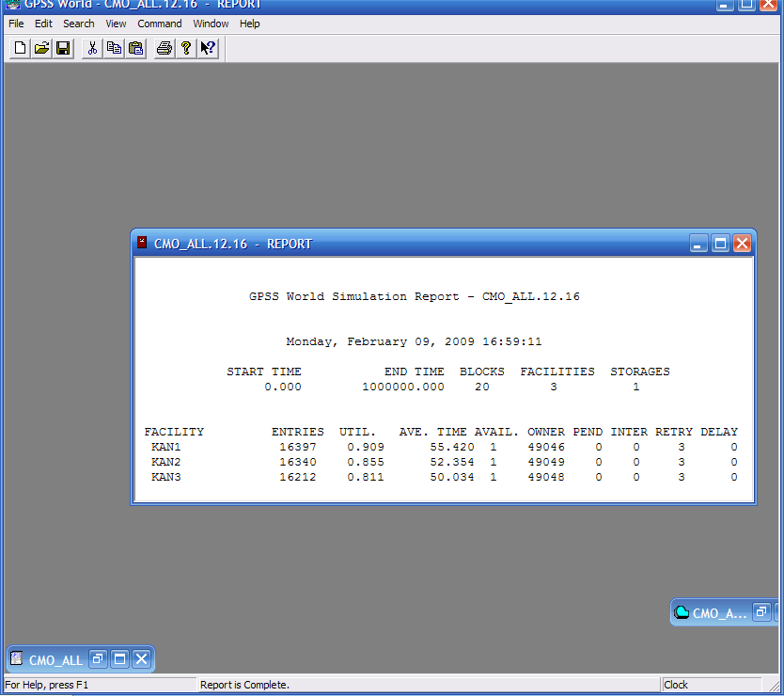This screenshot has width=784, height=696.
Task: Click the New file toolbar icon
Action: coord(20,48)
